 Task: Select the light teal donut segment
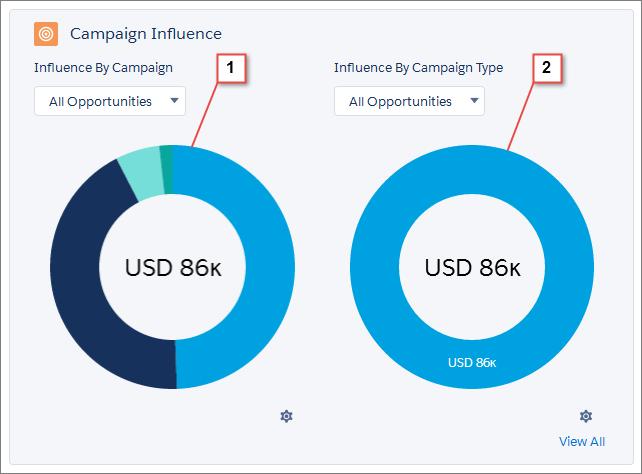[x=142, y=174]
